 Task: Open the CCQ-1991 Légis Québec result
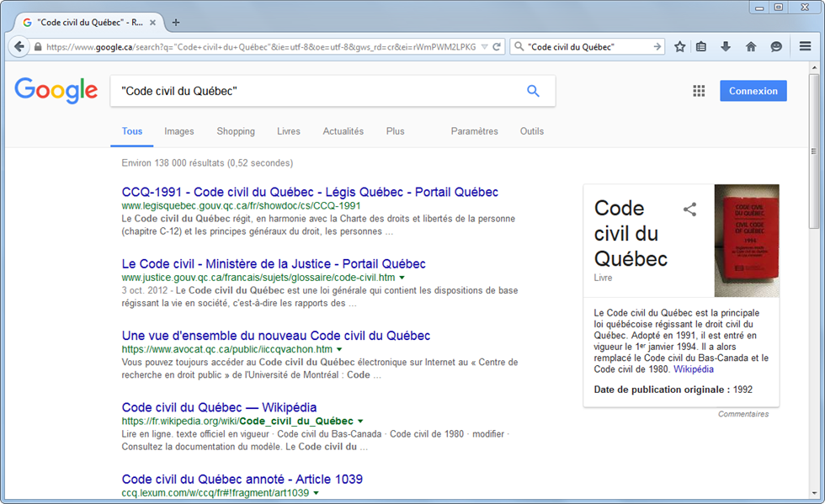(310, 192)
